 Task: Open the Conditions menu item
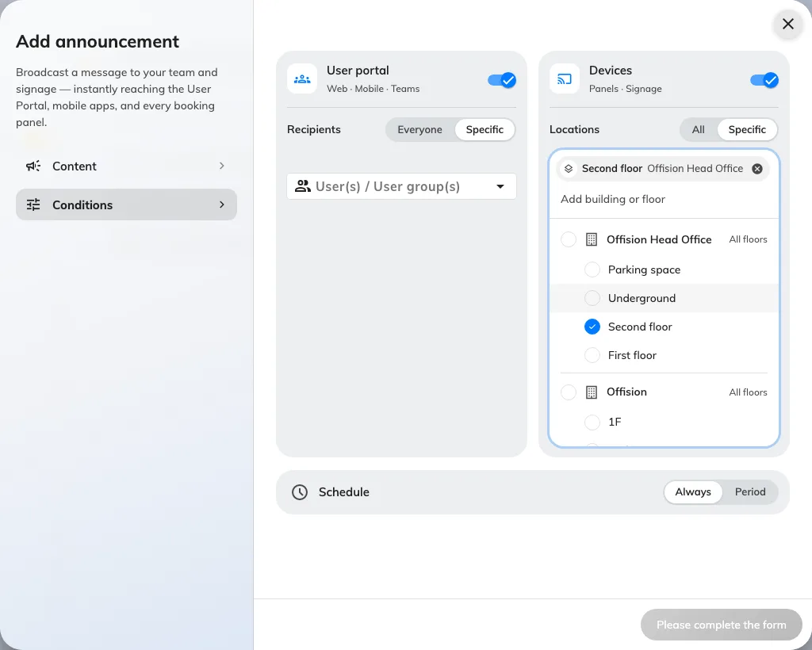[126, 205]
